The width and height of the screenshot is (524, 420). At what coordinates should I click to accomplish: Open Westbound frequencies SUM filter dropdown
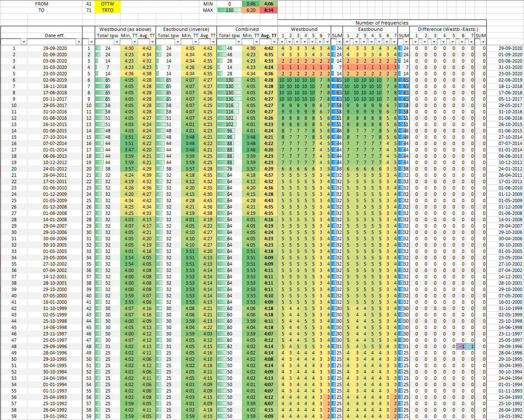(340, 42)
